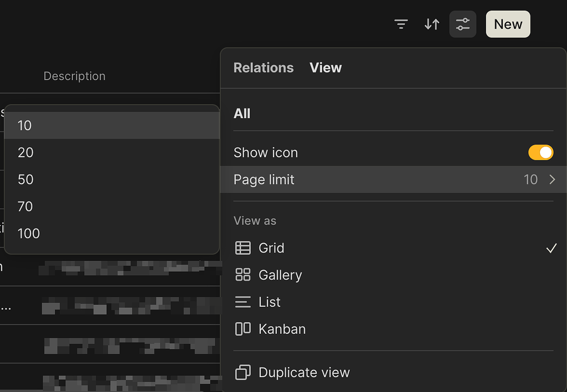
Task: Click the Duplicate view copy icon
Action: click(x=243, y=372)
